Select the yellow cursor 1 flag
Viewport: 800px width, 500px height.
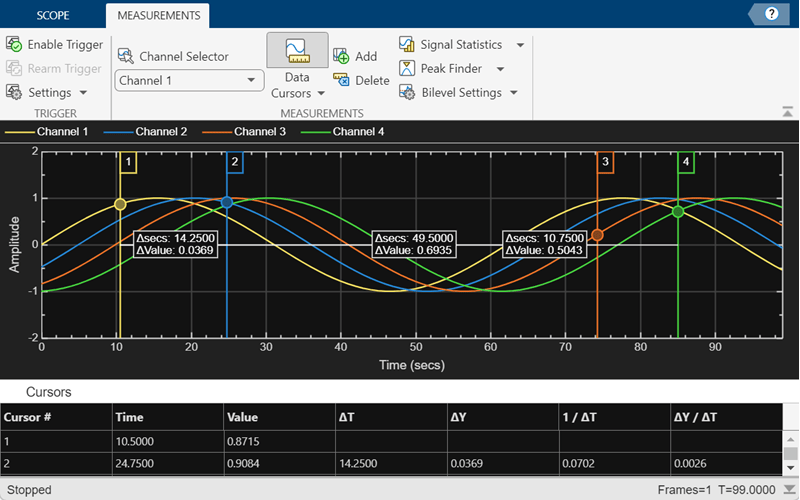(x=128, y=162)
